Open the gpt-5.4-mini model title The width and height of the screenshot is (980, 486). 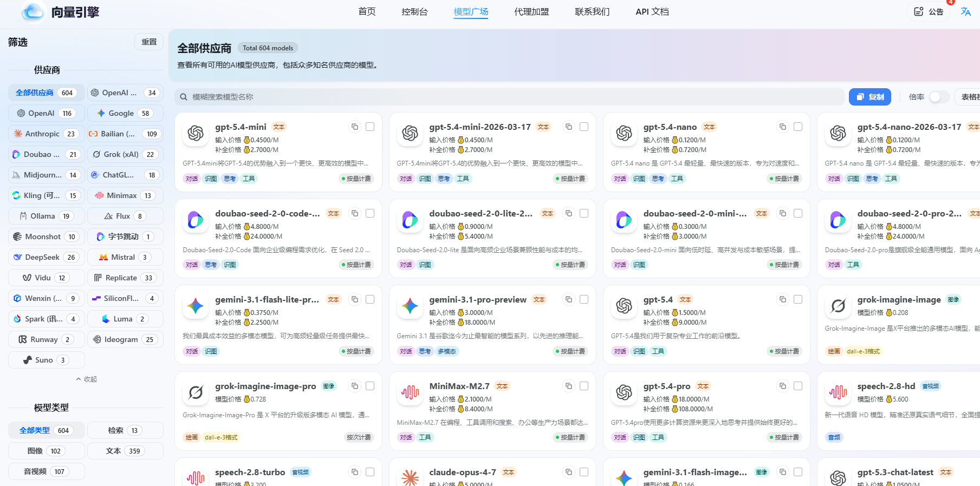pos(241,127)
